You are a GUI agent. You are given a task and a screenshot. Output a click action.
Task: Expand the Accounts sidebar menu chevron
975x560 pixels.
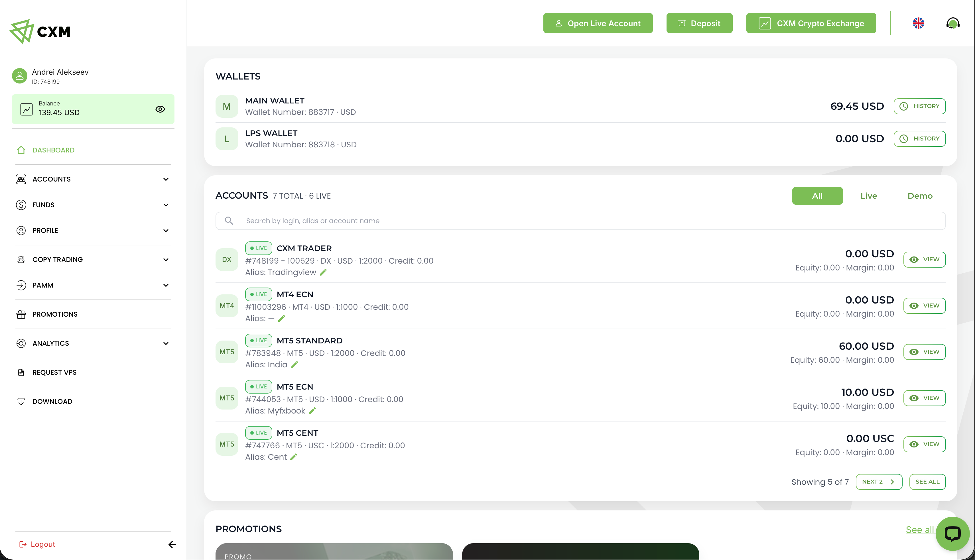point(166,179)
